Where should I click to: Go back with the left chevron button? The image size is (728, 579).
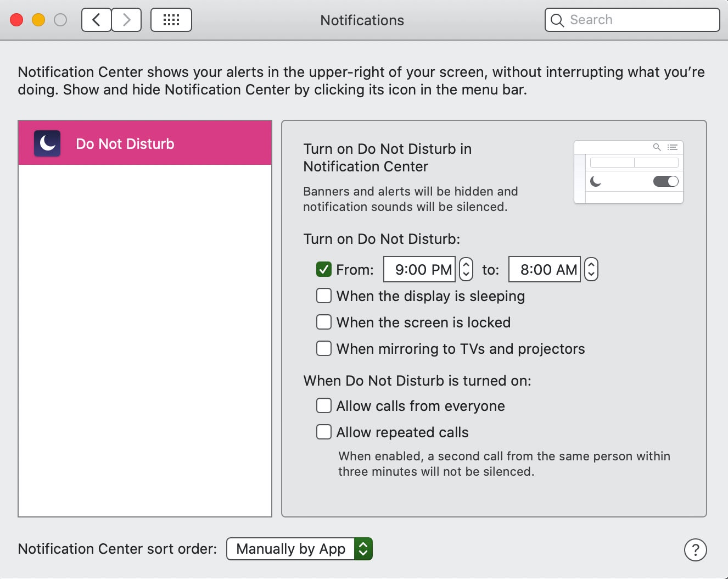click(97, 20)
